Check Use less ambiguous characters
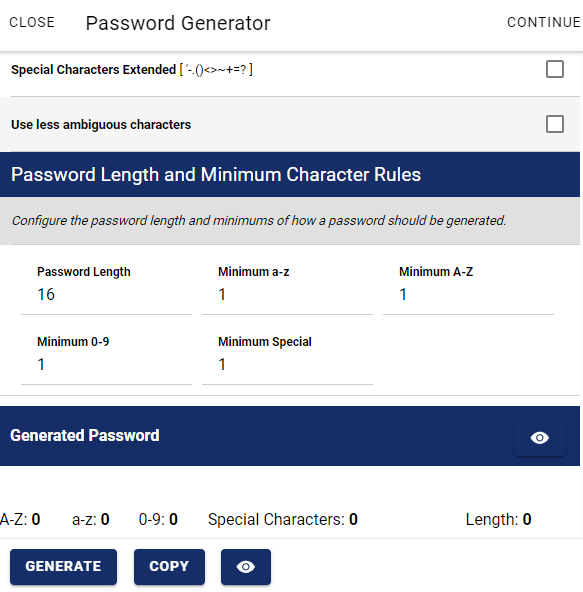The height and width of the screenshot is (592, 583). [x=555, y=124]
